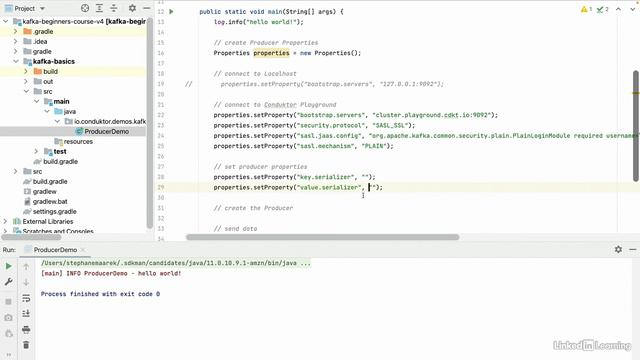Toggle Scroll to End in Run console
640x360 pixels.
(26, 313)
